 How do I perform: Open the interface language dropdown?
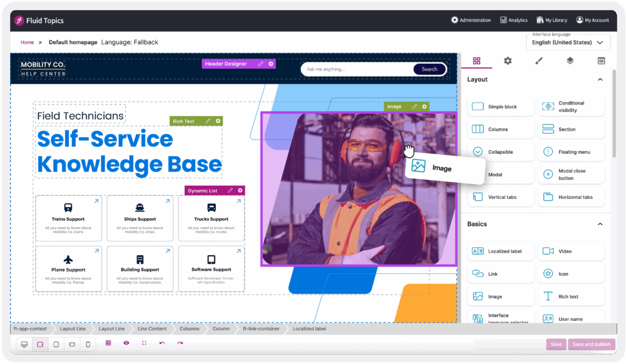568,42
